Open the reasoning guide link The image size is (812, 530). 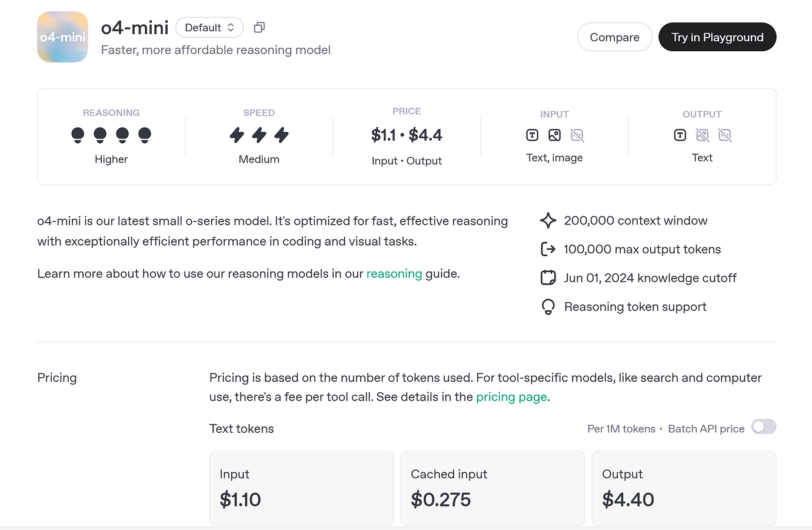pos(394,274)
